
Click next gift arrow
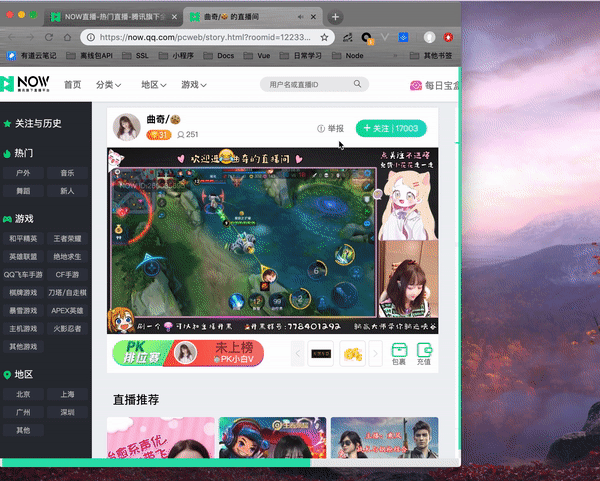click(x=375, y=354)
